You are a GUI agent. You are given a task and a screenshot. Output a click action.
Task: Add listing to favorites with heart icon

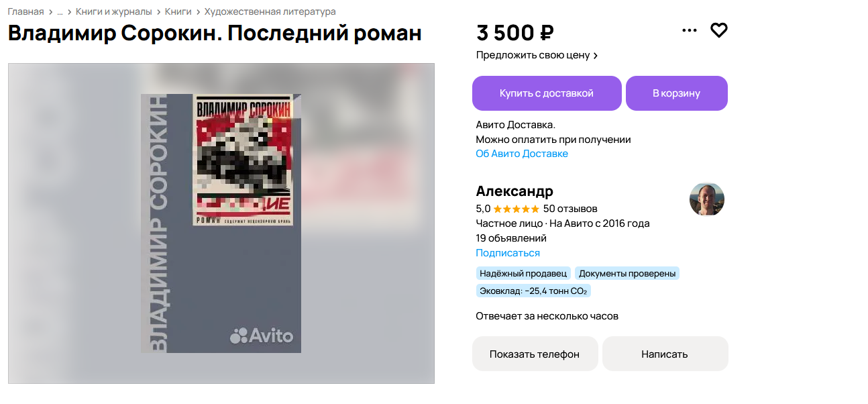pyautogui.click(x=719, y=30)
